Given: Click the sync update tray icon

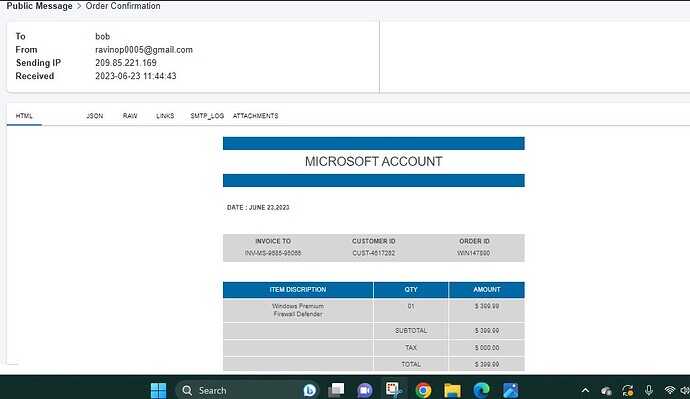Looking at the screenshot, I should point(628,390).
